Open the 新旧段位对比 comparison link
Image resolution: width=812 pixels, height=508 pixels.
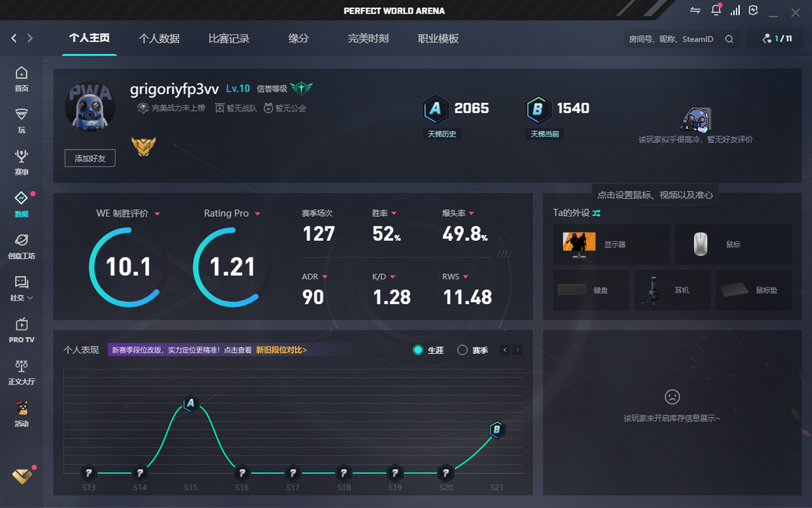[x=281, y=350]
